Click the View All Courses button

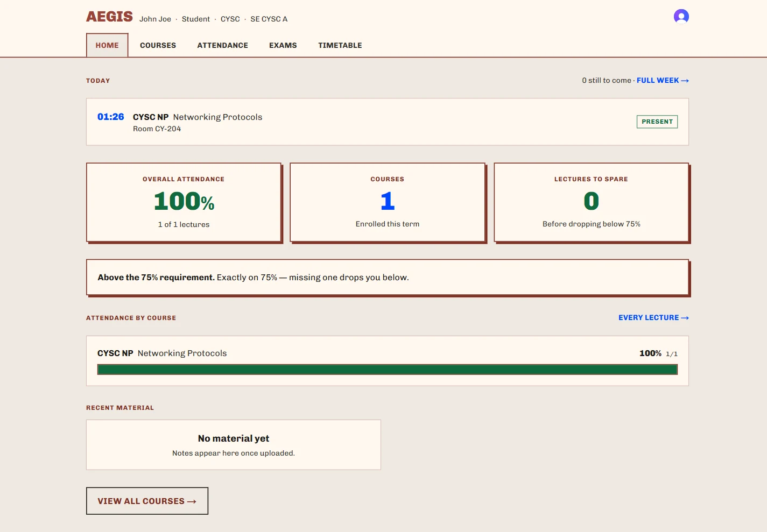pos(147,501)
